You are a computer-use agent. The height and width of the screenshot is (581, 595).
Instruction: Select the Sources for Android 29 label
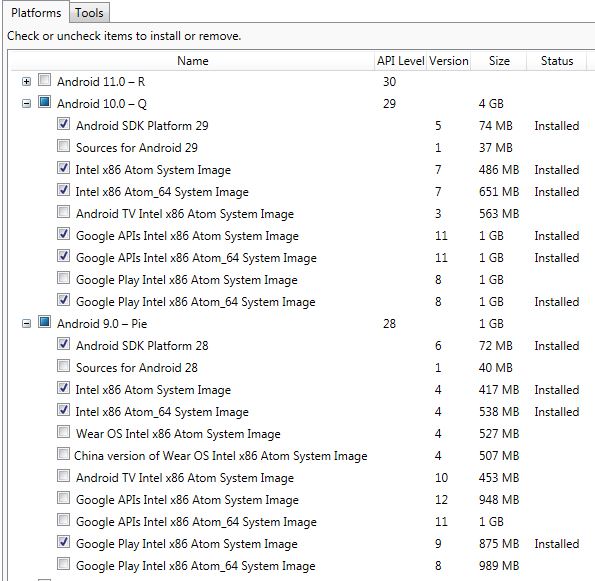coord(137,148)
